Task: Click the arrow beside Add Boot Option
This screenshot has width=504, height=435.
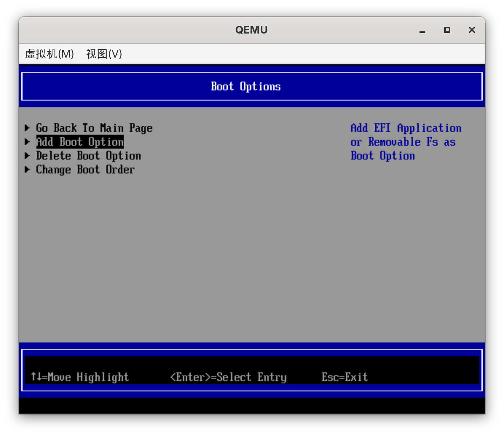Action: [27, 142]
